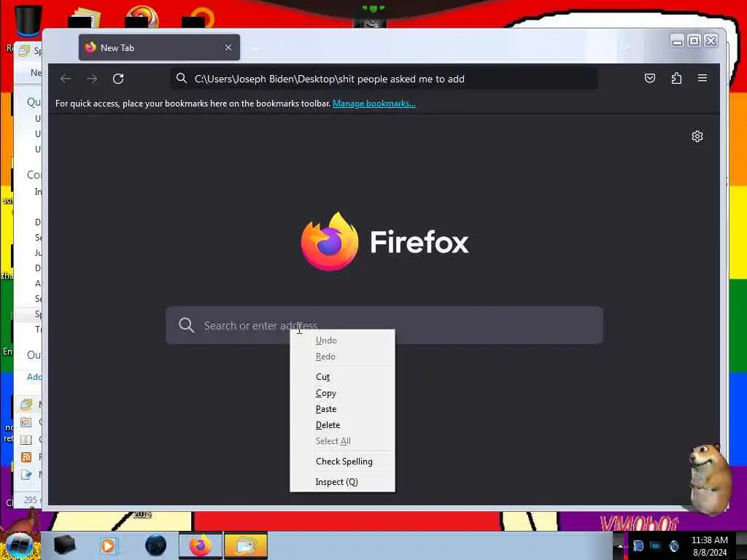747x560 pixels.
Task: Click the hamster desktop mascot
Action: click(711, 479)
